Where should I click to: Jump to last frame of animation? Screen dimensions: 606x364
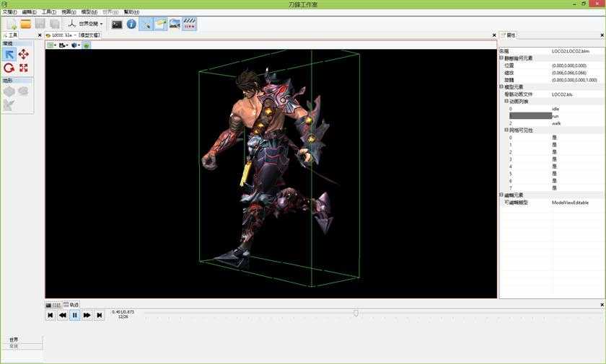[x=100, y=316]
